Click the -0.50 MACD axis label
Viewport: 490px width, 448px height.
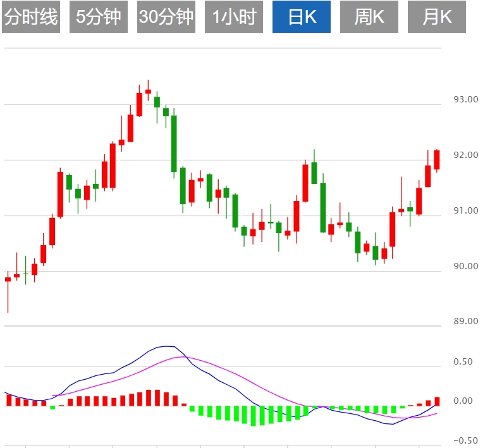pyautogui.click(x=465, y=440)
